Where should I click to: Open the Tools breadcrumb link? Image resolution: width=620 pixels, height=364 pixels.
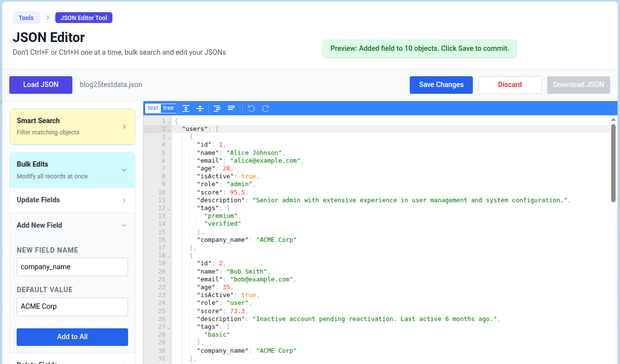click(x=26, y=18)
